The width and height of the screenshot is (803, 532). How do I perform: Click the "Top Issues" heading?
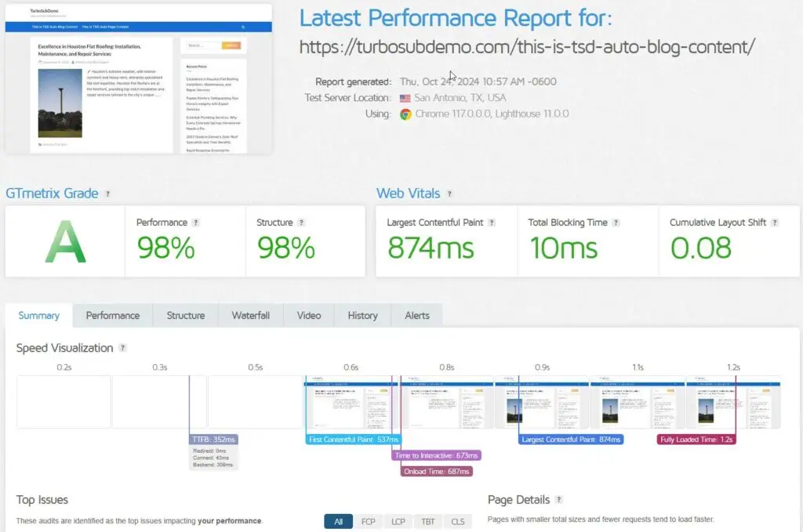pyautogui.click(x=42, y=500)
